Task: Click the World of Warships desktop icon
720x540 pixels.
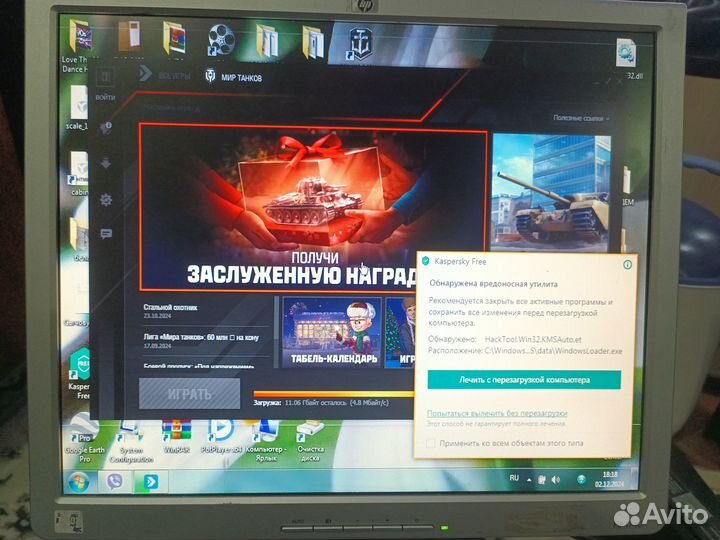Action: pyautogui.click(x=358, y=42)
